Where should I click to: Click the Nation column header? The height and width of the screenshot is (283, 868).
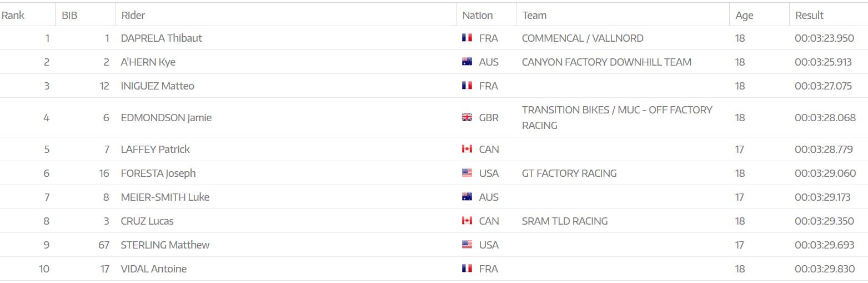(x=478, y=16)
